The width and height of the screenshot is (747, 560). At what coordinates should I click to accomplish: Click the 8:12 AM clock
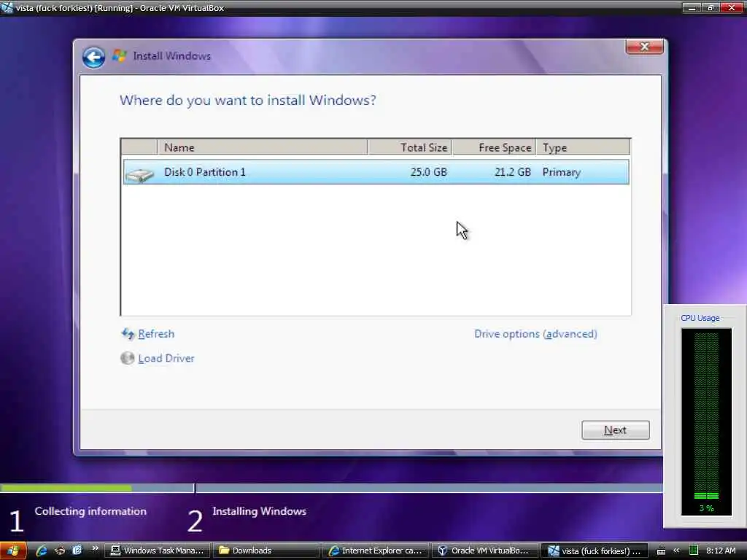click(x=721, y=551)
